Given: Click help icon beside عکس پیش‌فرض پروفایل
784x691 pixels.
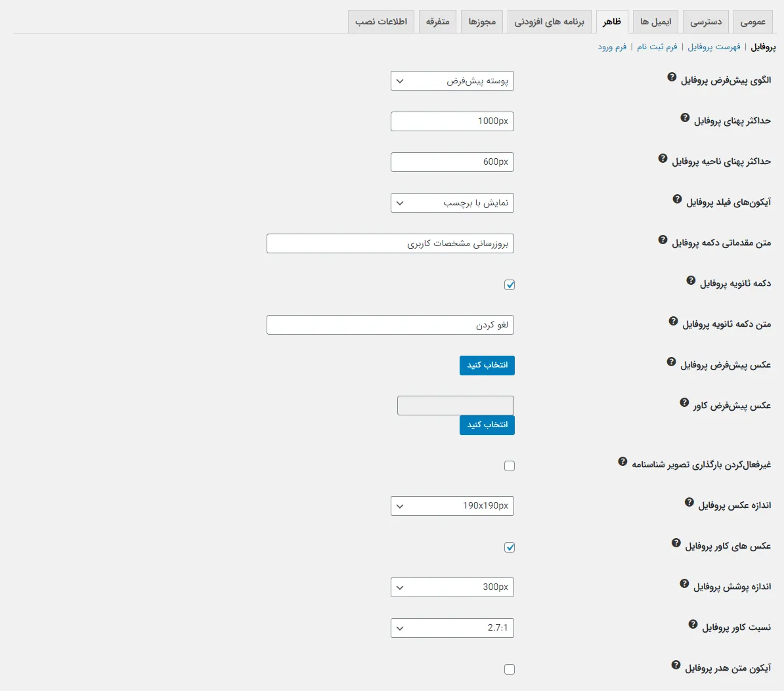Looking at the screenshot, I should pyautogui.click(x=671, y=362).
